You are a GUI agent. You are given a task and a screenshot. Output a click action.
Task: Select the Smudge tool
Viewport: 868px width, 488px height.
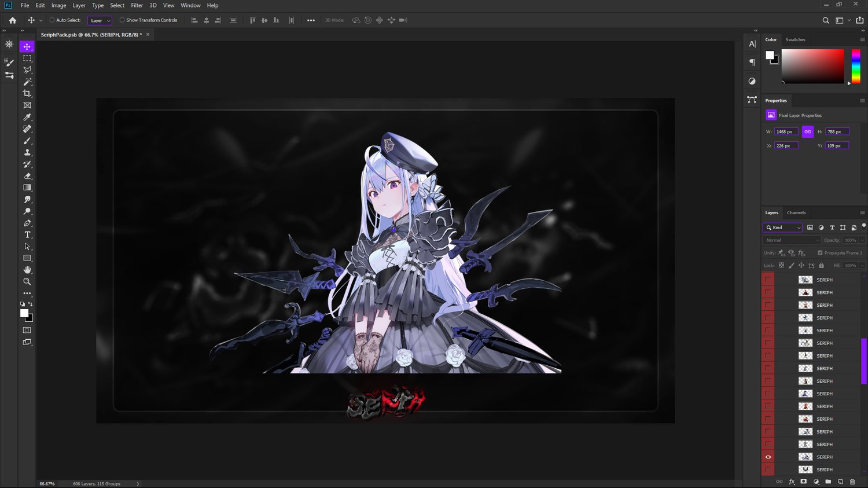point(27,200)
